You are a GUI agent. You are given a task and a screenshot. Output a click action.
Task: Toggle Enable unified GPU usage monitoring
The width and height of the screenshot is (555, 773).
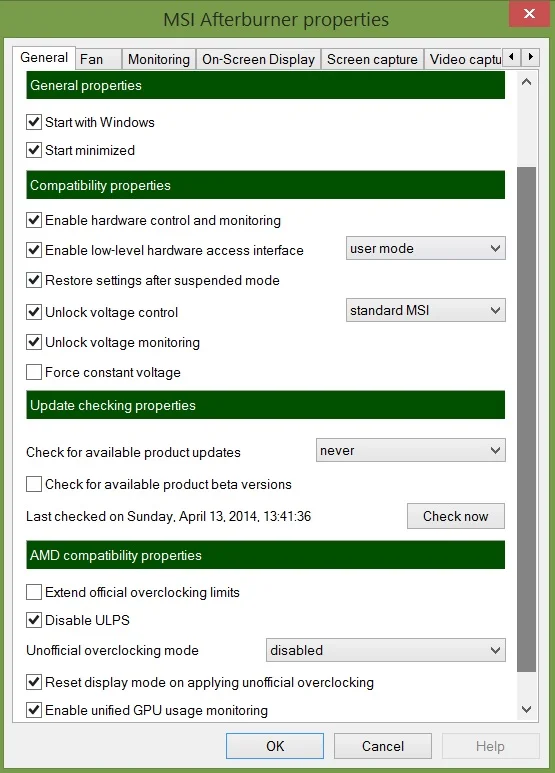(x=34, y=710)
